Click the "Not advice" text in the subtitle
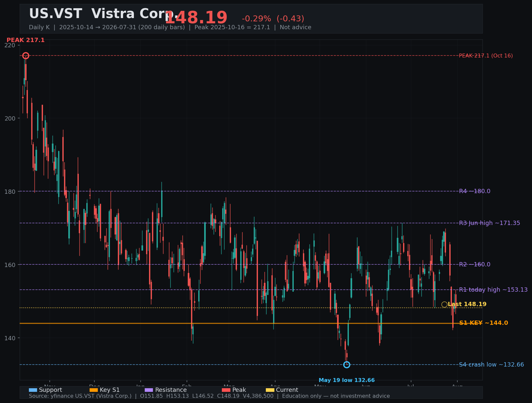The width and height of the screenshot is (532, 403). (x=295, y=27)
